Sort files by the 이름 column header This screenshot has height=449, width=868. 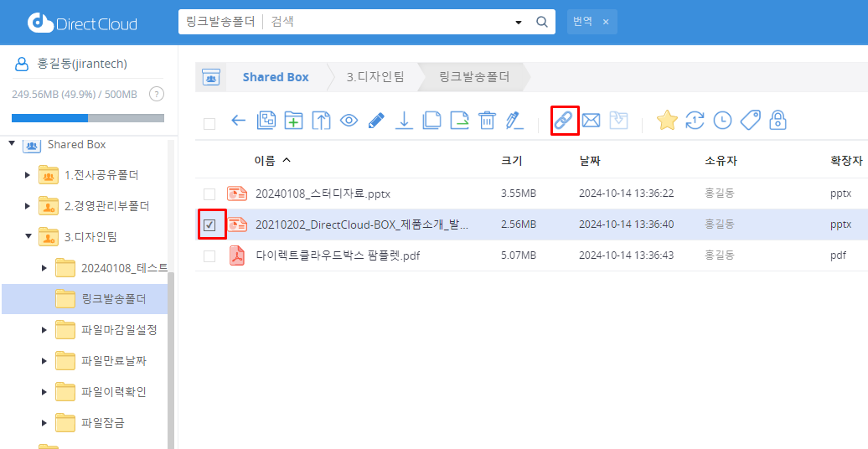[265, 160]
